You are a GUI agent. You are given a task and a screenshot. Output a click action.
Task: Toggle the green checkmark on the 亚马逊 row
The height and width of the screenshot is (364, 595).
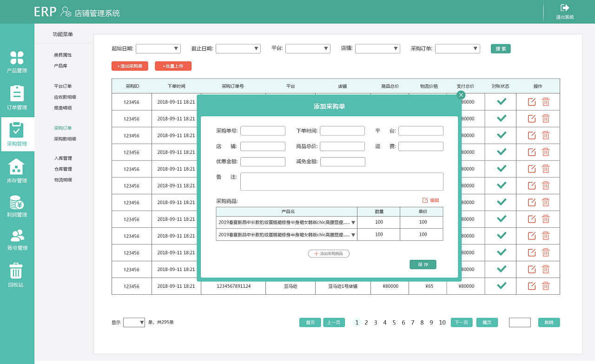[x=500, y=286]
